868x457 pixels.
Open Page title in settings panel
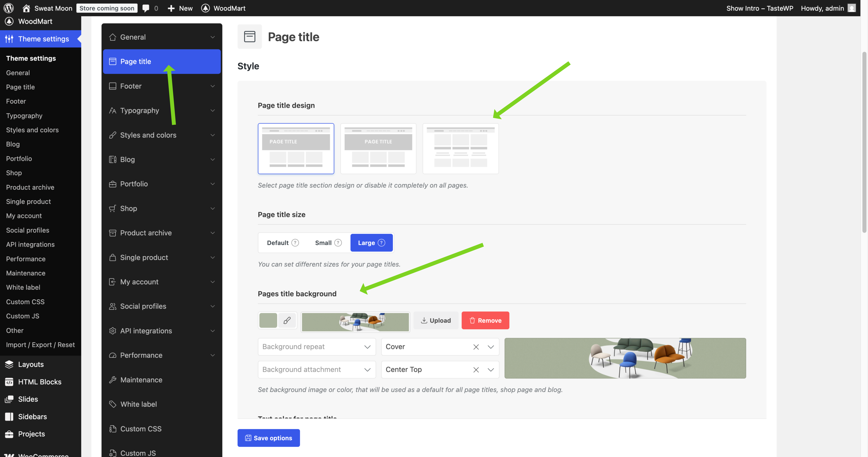pos(162,62)
